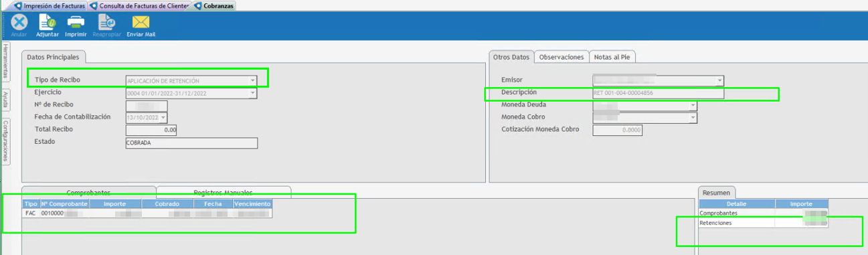This screenshot has width=868, height=255.
Task: Open the Configuraciones side panel
Action: [x=5, y=141]
